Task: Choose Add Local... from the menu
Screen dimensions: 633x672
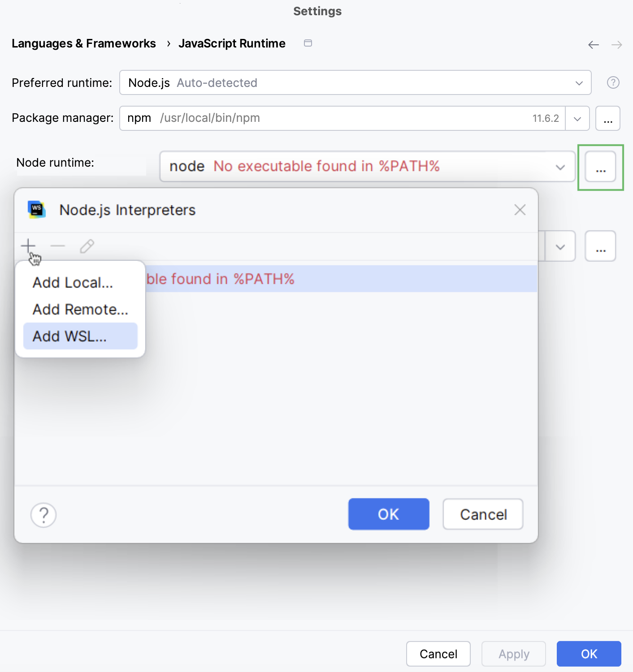Action: [73, 282]
